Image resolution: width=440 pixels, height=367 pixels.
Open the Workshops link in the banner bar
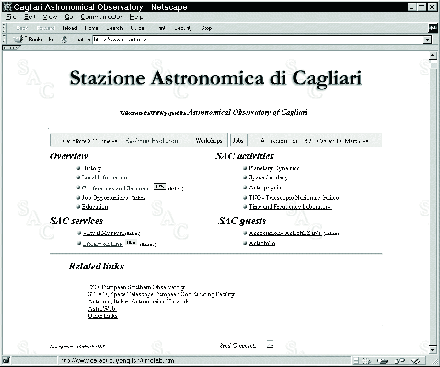click(209, 141)
